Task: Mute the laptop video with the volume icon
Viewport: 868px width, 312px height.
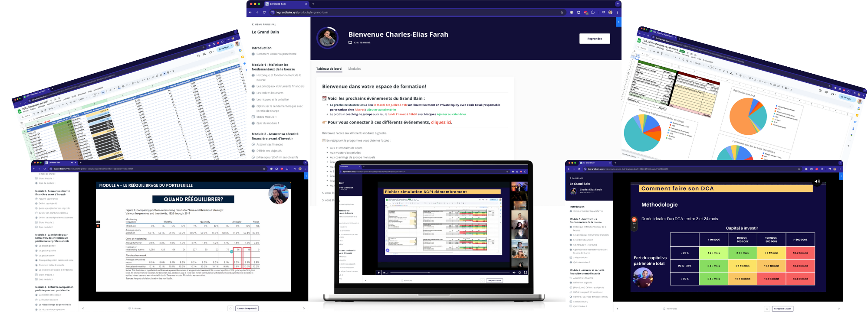Action: pos(514,273)
